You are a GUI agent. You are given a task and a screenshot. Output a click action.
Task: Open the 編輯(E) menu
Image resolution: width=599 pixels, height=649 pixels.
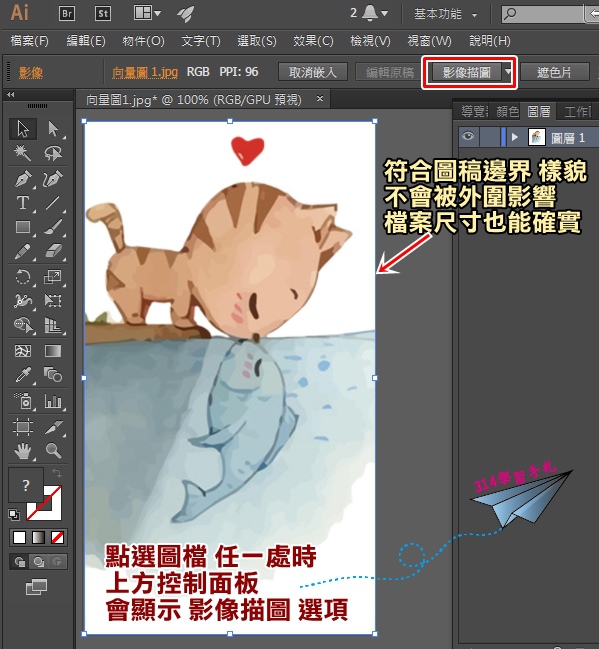(86, 41)
